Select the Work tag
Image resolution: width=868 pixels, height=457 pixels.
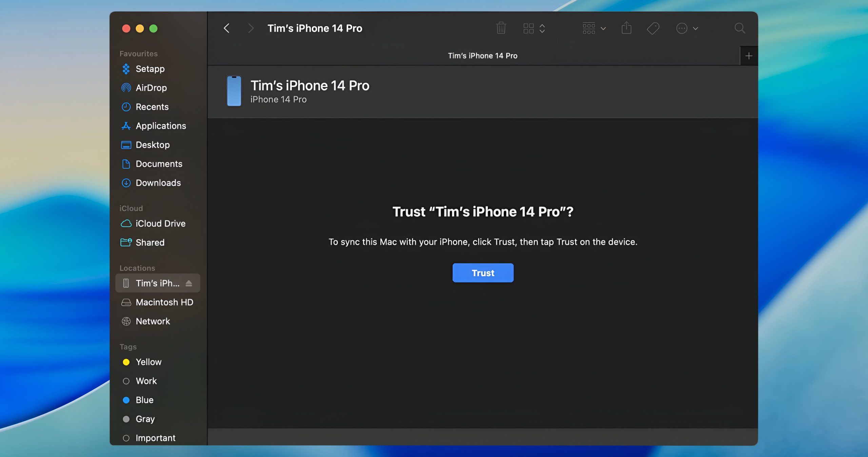[x=158, y=381]
